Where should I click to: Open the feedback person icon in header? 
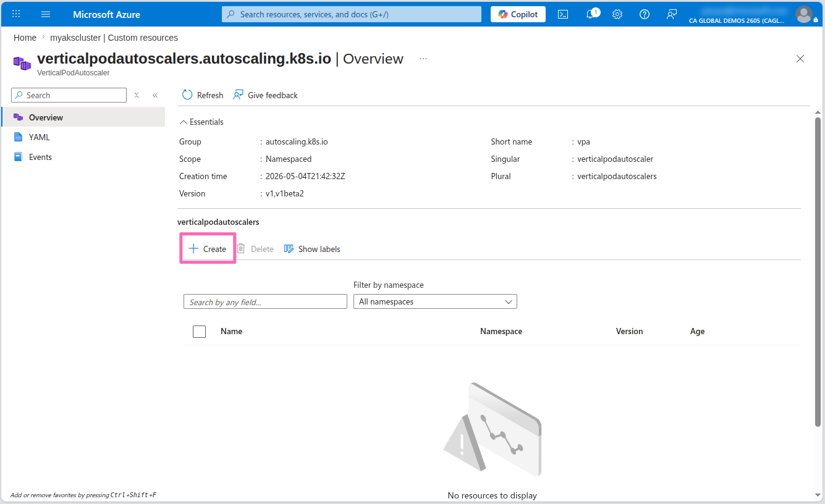pos(672,14)
